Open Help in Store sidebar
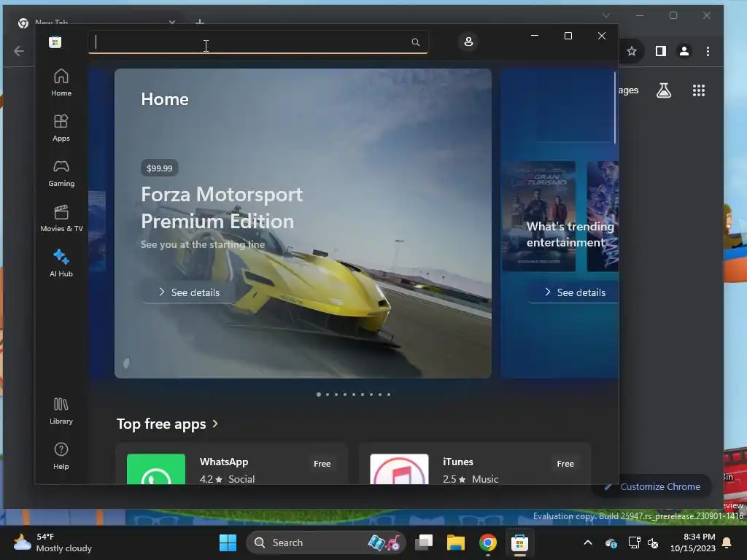Screen dimensions: 747x560 pos(61,456)
